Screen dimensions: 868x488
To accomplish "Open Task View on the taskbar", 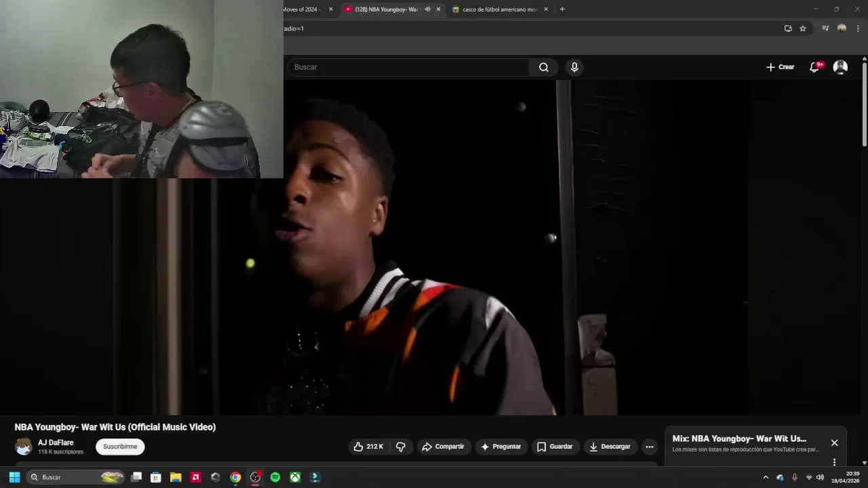I will [x=136, y=477].
